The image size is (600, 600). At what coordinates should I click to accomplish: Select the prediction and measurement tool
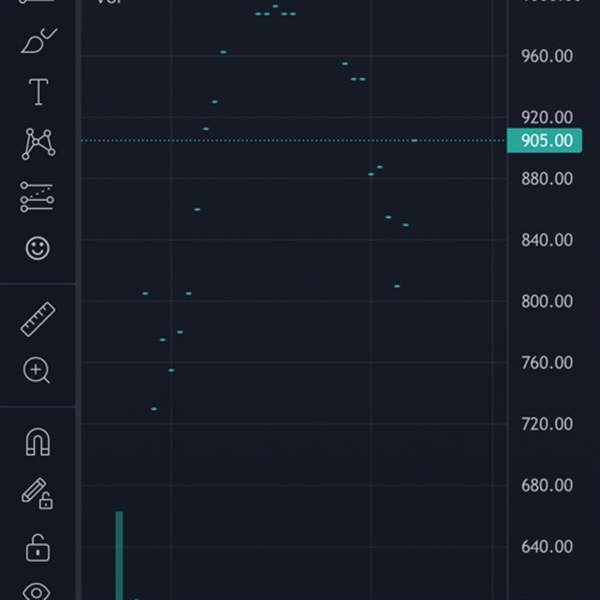click(x=37, y=197)
